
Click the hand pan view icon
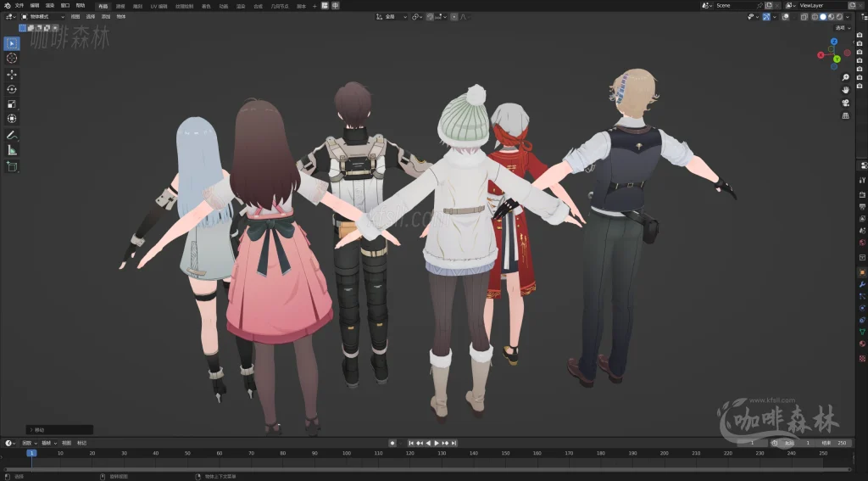[x=845, y=90]
